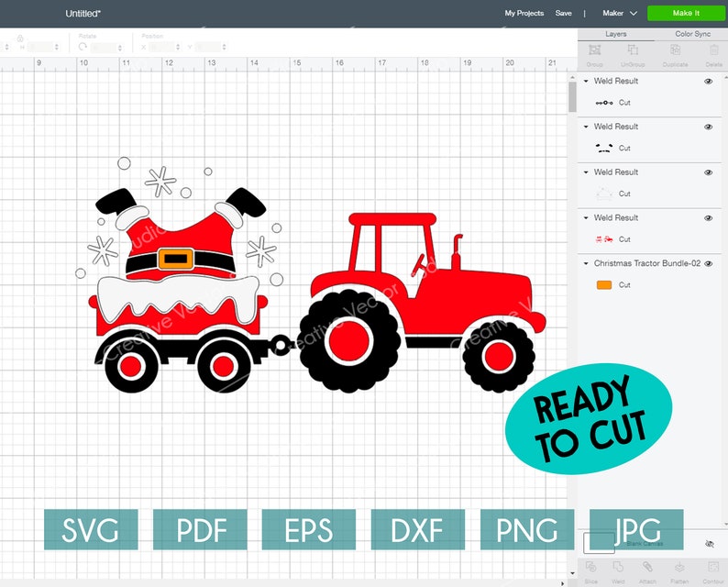Viewport: 728px width, 587px height.
Task: Switch to the Color Sync tab
Action: click(692, 34)
